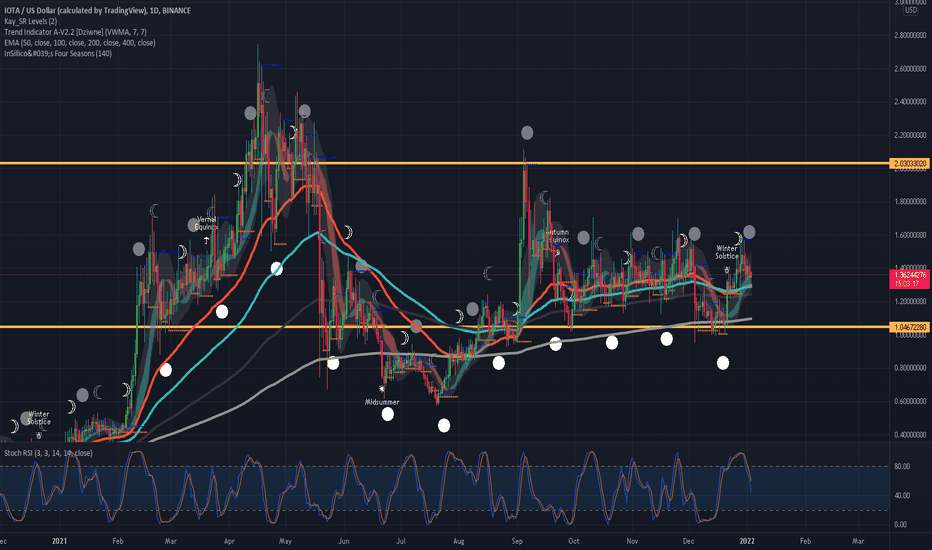
Task: Click the Jun label on the time axis
Action: 344,541
